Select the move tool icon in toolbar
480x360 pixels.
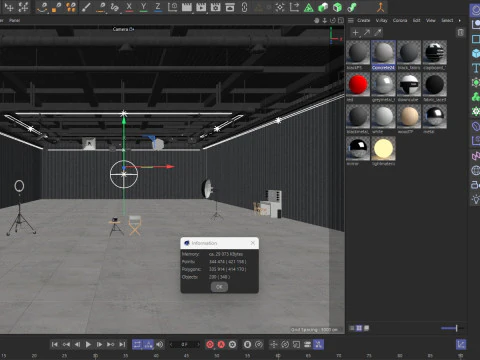(x=9, y=7)
